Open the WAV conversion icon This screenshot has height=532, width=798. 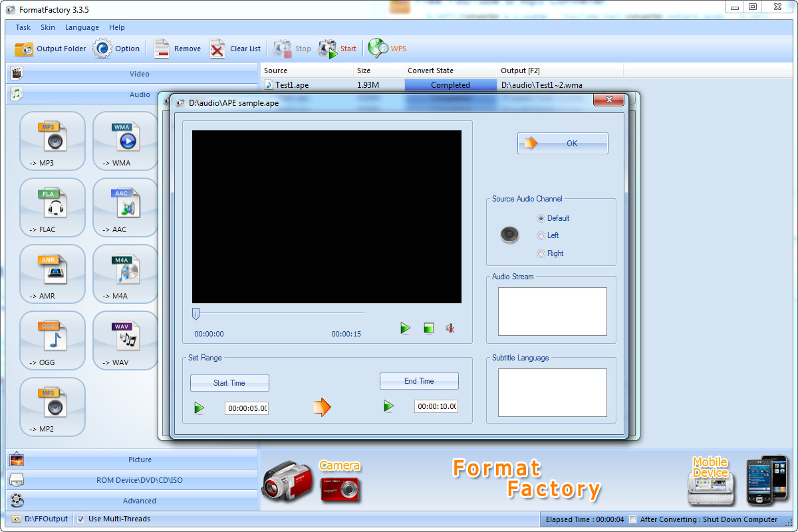[126, 340]
